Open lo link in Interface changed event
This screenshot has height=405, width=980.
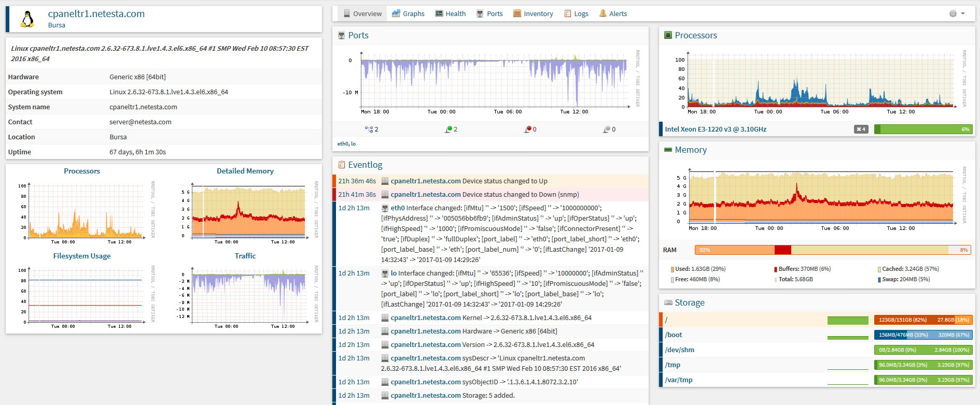point(394,273)
